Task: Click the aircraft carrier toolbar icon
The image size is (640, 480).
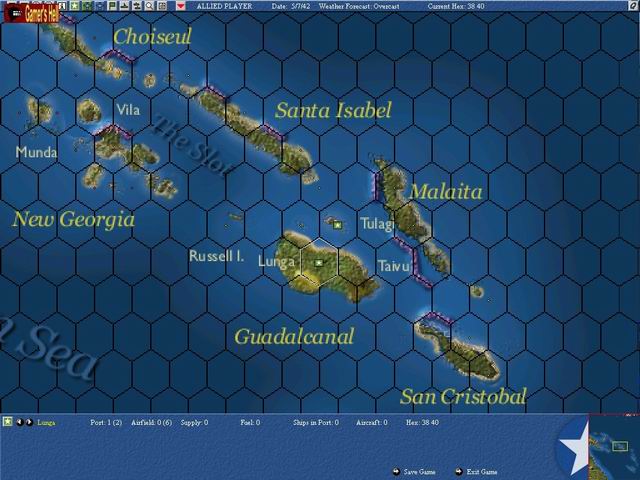Action: point(137,6)
